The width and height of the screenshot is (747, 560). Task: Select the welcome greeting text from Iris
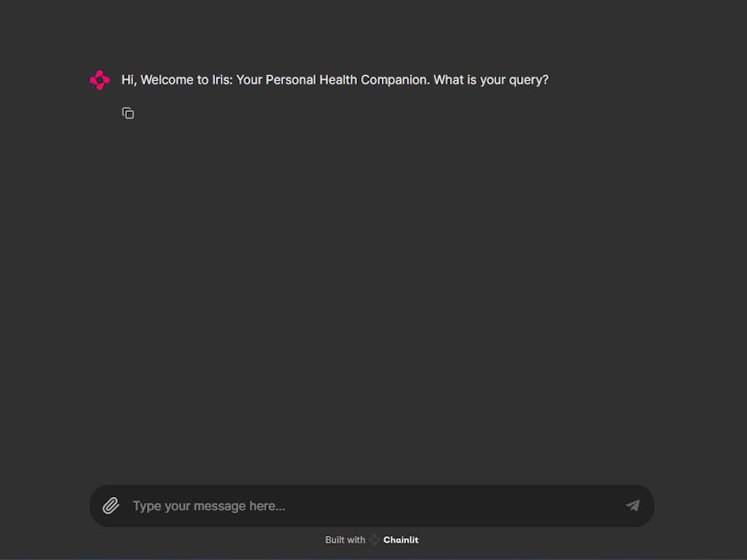click(x=335, y=80)
